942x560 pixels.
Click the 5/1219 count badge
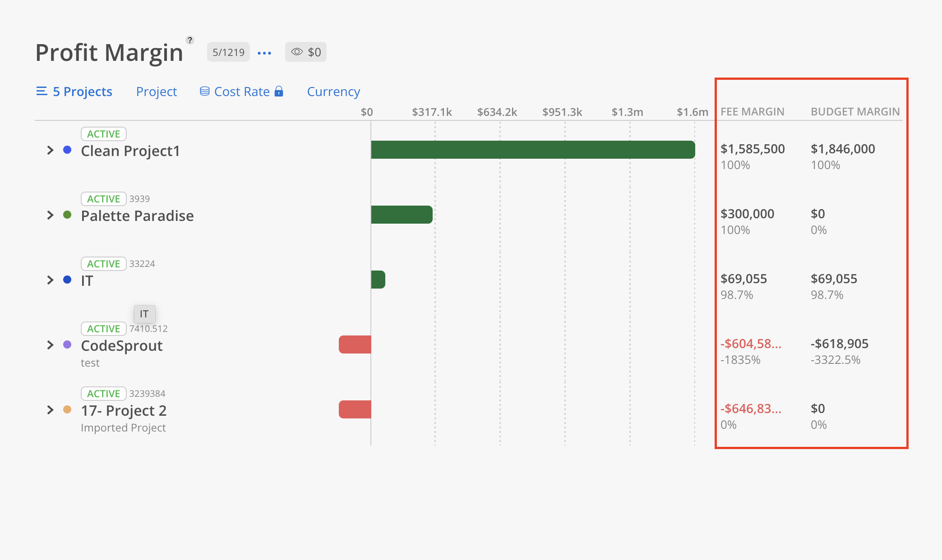[x=228, y=52]
